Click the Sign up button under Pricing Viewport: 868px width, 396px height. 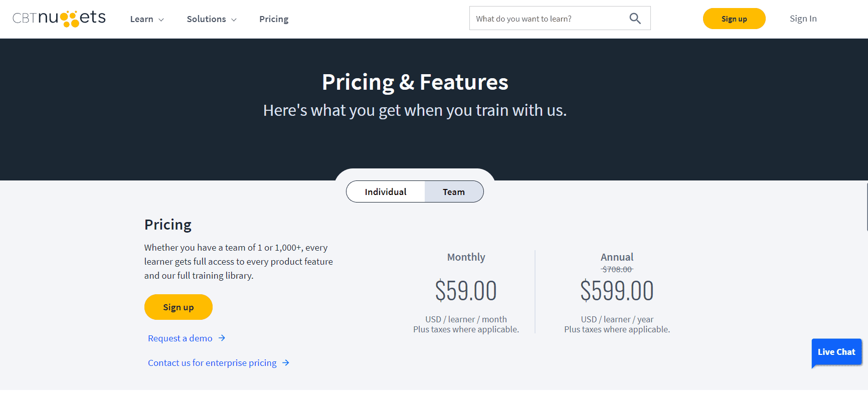179,307
